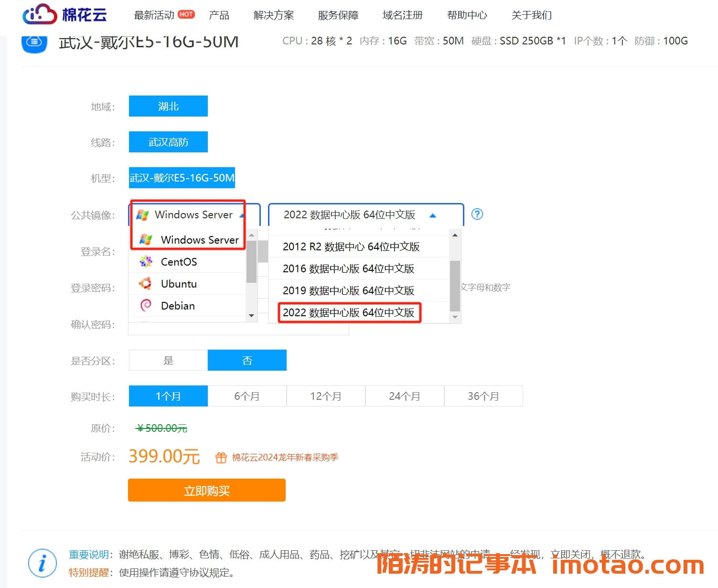Choose CentOS from OS list
718x588 pixels.
[187, 262]
